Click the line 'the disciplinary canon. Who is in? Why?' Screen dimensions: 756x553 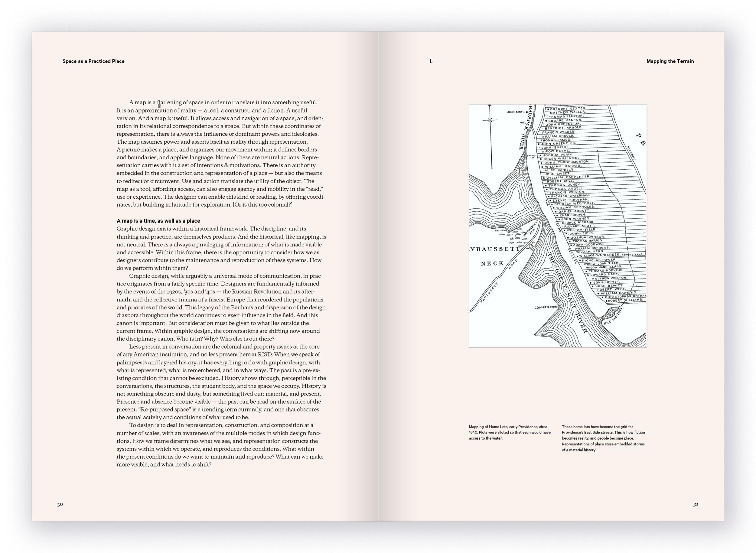click(196, 339)
